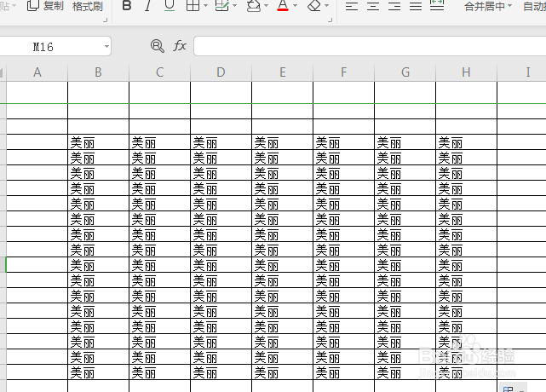The width and height of the screenshot is (546, 392).
Task: Click the last 美丽 cell in column G
Action: [405, 372]
